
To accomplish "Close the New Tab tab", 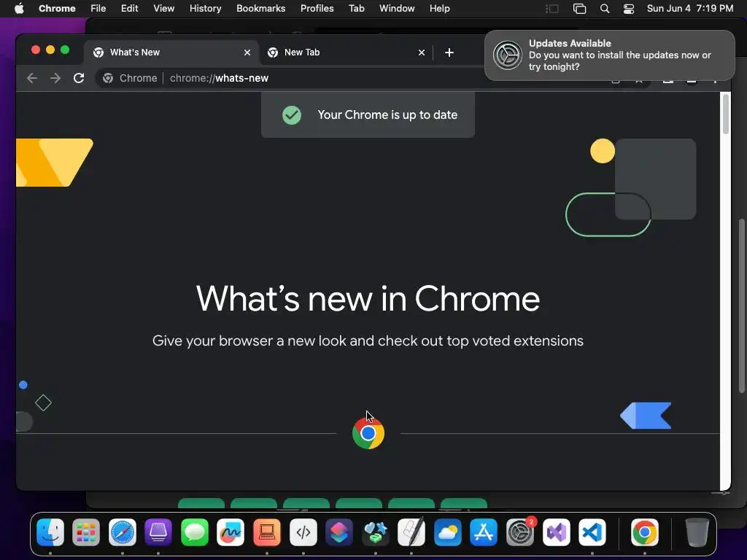I will (x=422, y=52).
